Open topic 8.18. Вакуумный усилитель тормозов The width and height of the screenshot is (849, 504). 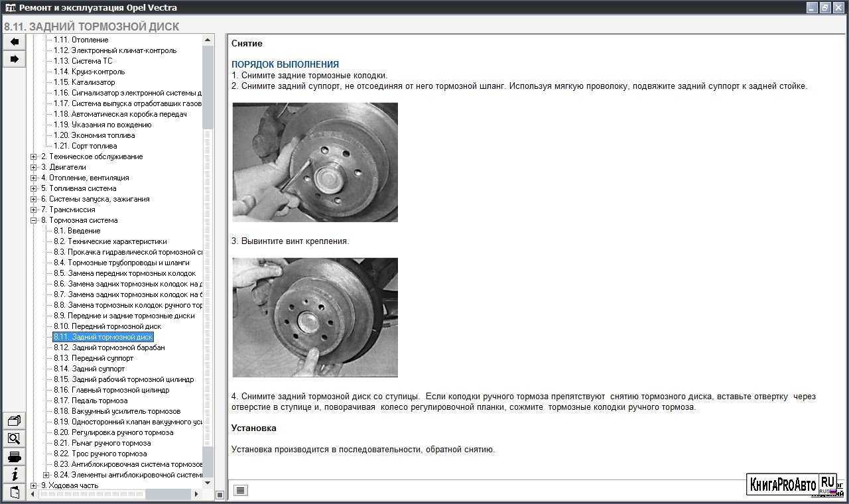[x=117, y=411]
